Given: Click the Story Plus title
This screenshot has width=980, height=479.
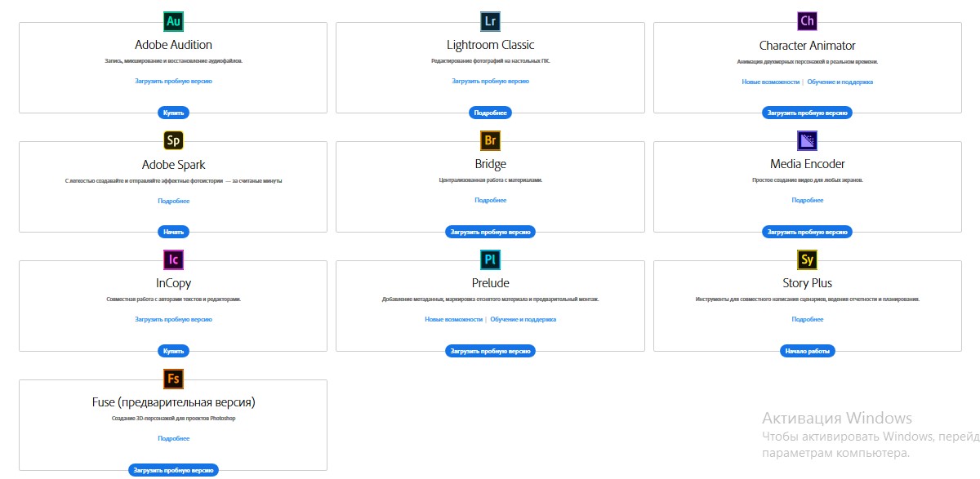Looking at the screenshot, I should [x=807, y=283].
